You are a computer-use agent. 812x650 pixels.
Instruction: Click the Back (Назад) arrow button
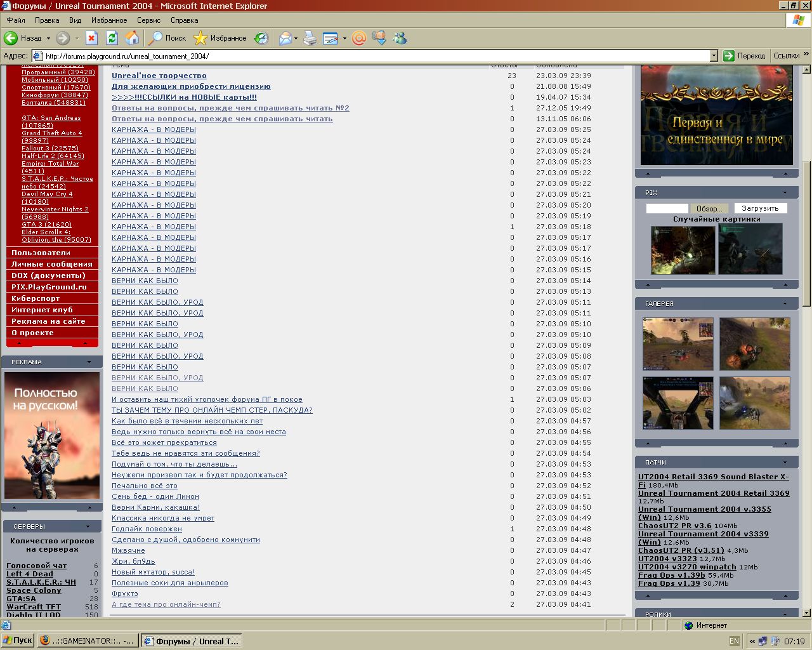pos(11,38)
